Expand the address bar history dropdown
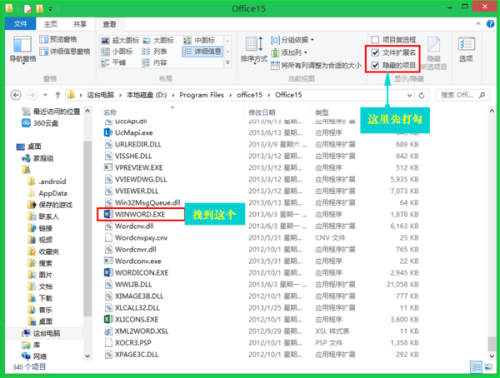This screenshot has width=500, height=378. pyautogui.click(x=409, y=95)
